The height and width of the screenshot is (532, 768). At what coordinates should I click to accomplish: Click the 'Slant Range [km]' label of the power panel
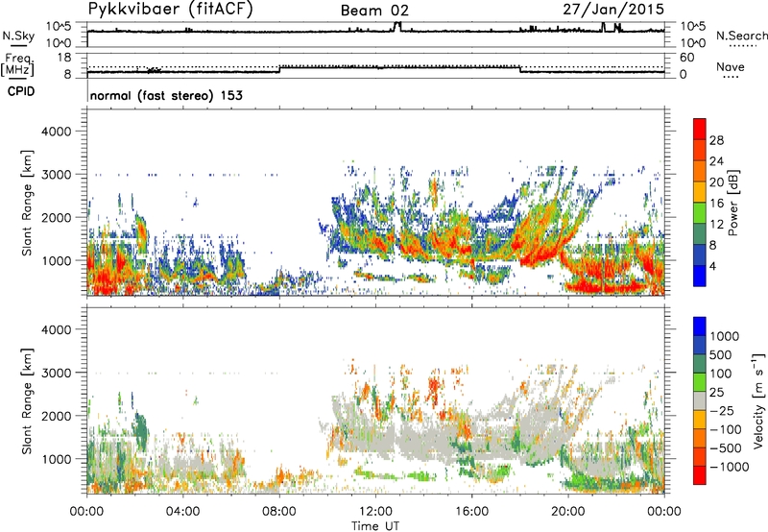point(27,203)
